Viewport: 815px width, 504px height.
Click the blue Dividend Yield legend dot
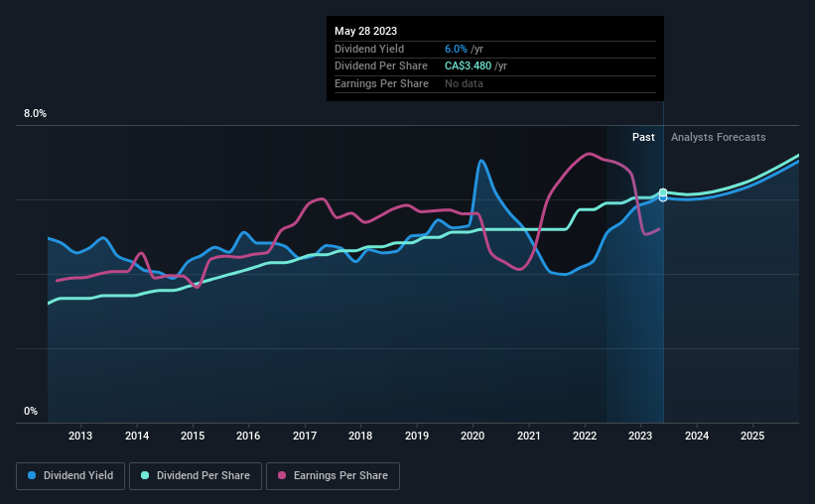[32, 475]
